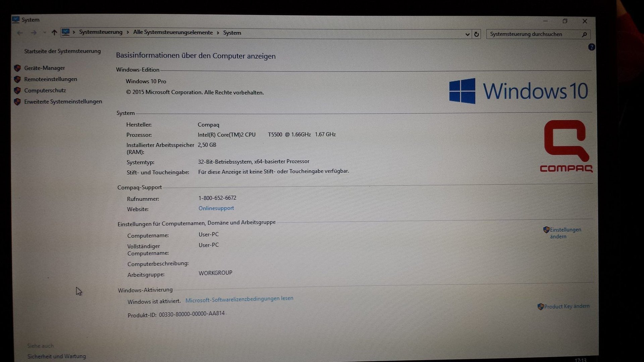Open Erweiterte Systemeinstellungen link
Viewport: 644px width, 362px height.
(63, 102)
